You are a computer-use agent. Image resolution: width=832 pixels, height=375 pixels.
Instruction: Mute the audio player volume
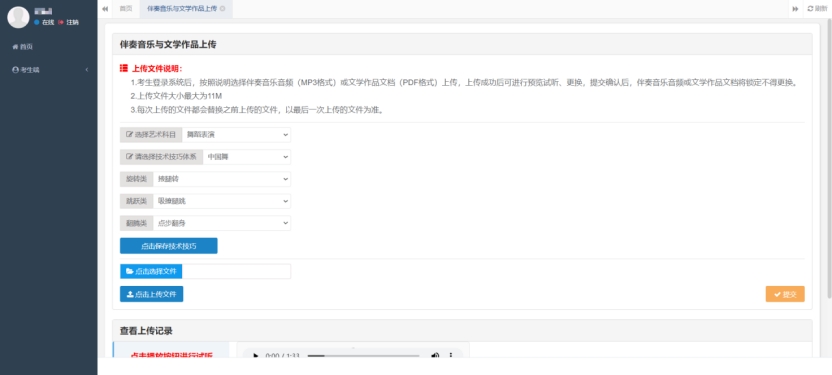point(435,355)
